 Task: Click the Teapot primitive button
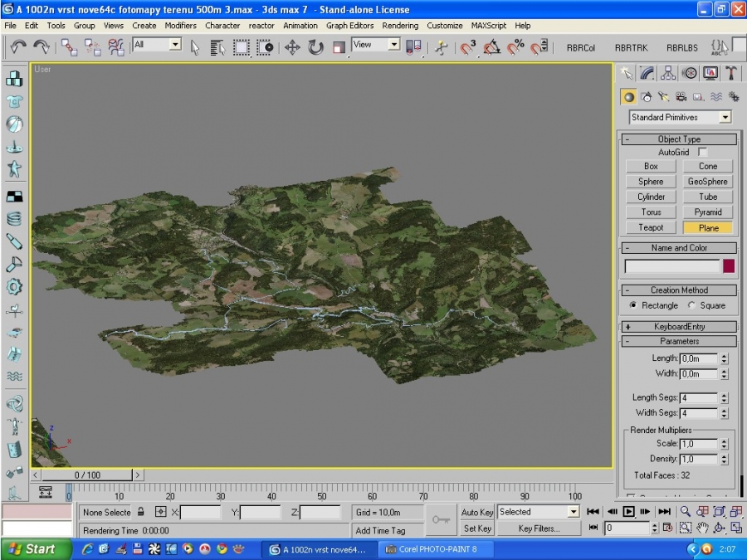651,227
